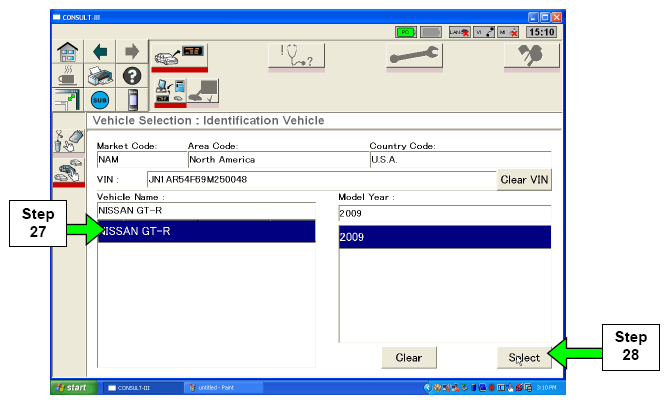This screenshot has height=404, width=669.
Task: Click the vehicle connection icon with red underline
Action: [177, 55]
